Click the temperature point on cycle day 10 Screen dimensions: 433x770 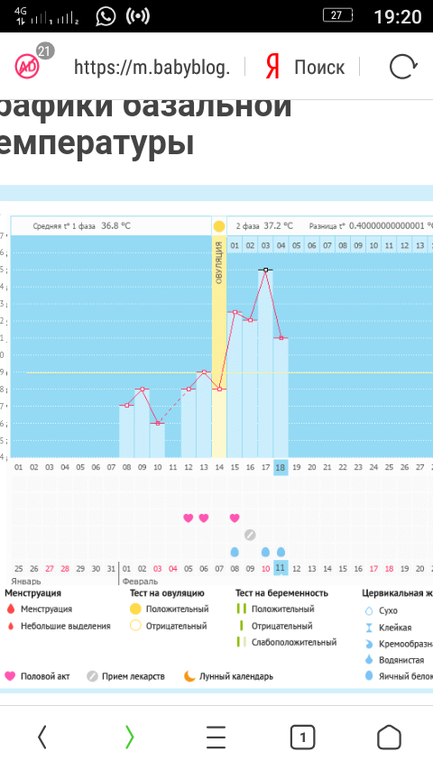point(157,423)
